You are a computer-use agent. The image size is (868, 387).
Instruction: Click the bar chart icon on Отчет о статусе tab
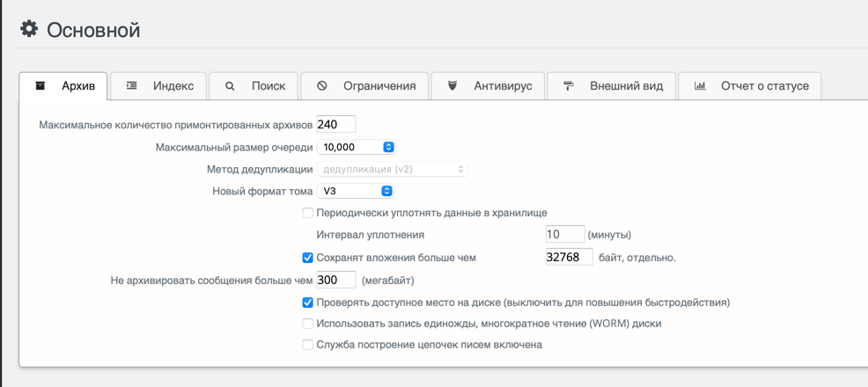700,86
